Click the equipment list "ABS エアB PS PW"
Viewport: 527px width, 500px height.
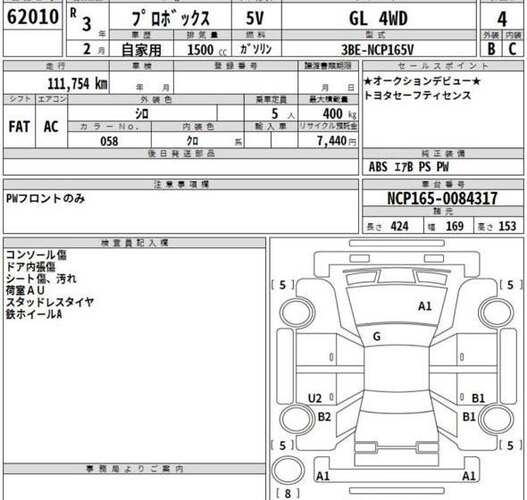coord(409,167)
